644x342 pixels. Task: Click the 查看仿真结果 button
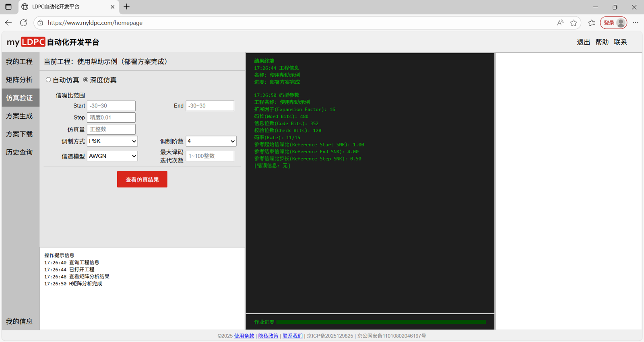click(x=142, y=179)
